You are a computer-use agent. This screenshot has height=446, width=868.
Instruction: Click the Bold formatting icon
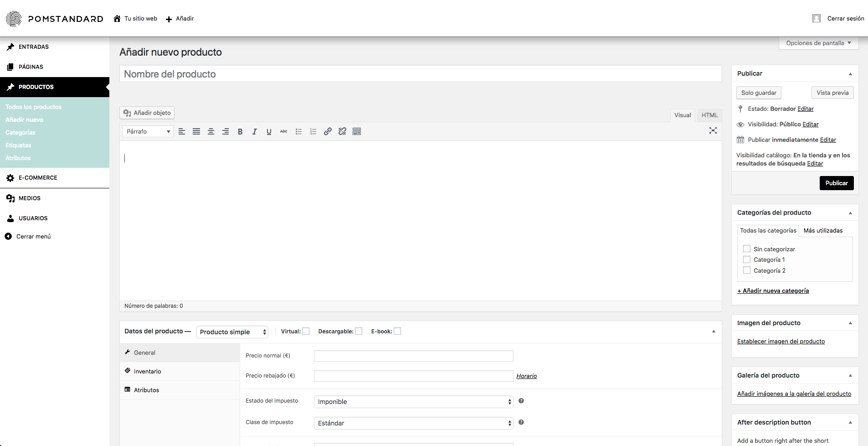click(240, 132)
